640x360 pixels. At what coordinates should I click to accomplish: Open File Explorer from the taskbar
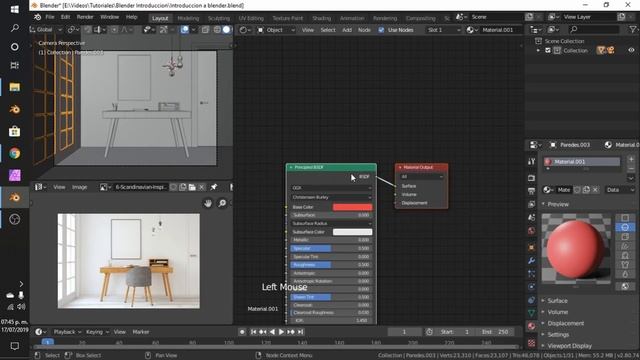point(15,87)
